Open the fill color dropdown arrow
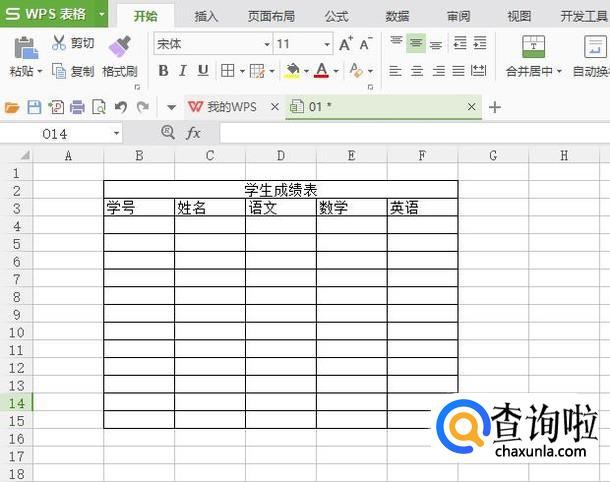The image size is (610, 482). (x=306, y=71)
